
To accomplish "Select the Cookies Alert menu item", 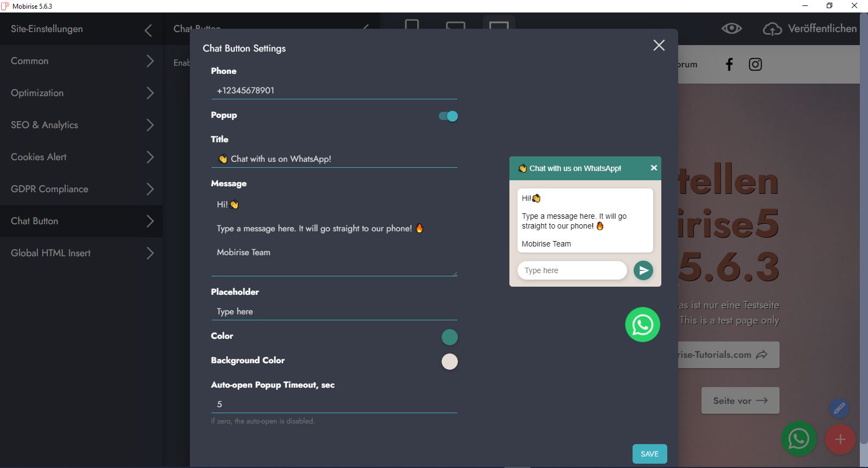I will pyautogui.click(x=81, y=157).
